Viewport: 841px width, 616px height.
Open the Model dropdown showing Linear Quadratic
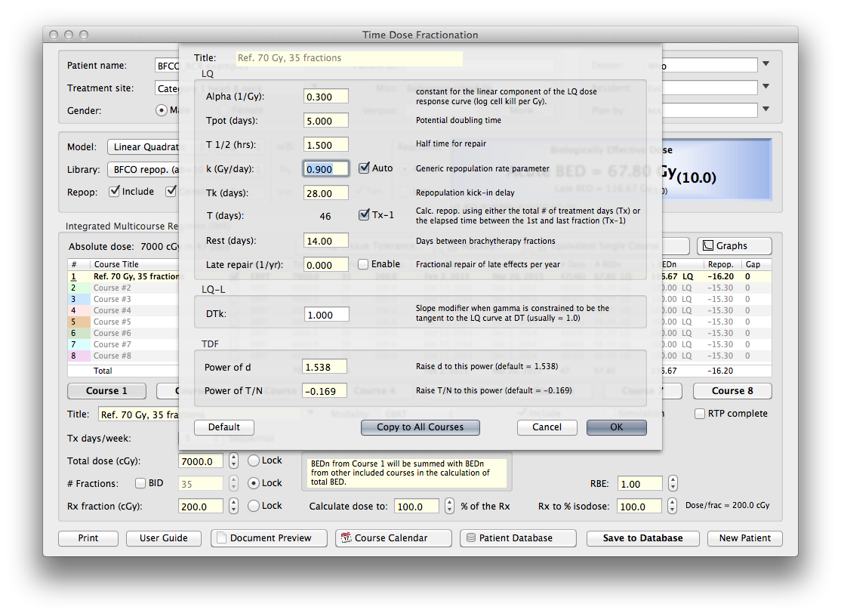coord(143,147)
